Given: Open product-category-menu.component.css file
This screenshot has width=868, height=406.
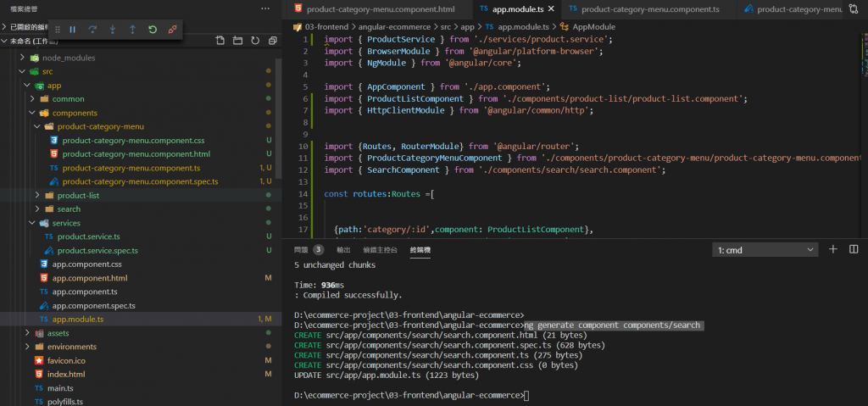Looking at the screenshot, I should tap(133, 140).
